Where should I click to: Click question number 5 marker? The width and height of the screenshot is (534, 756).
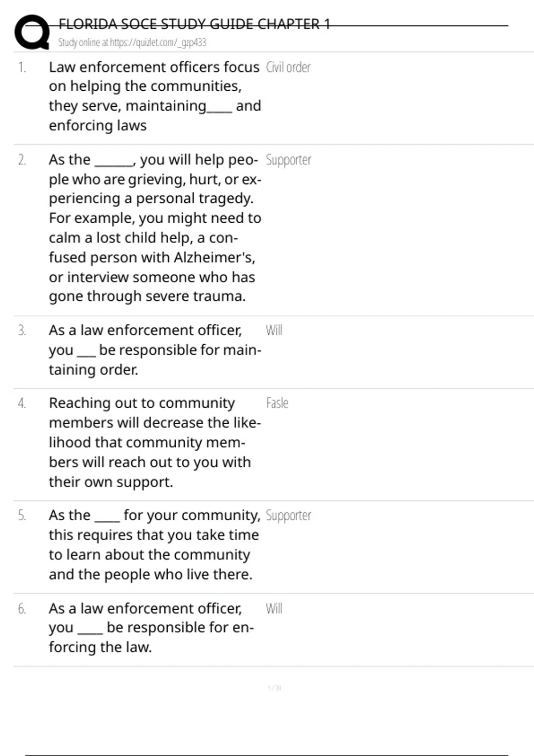(22, 515)
